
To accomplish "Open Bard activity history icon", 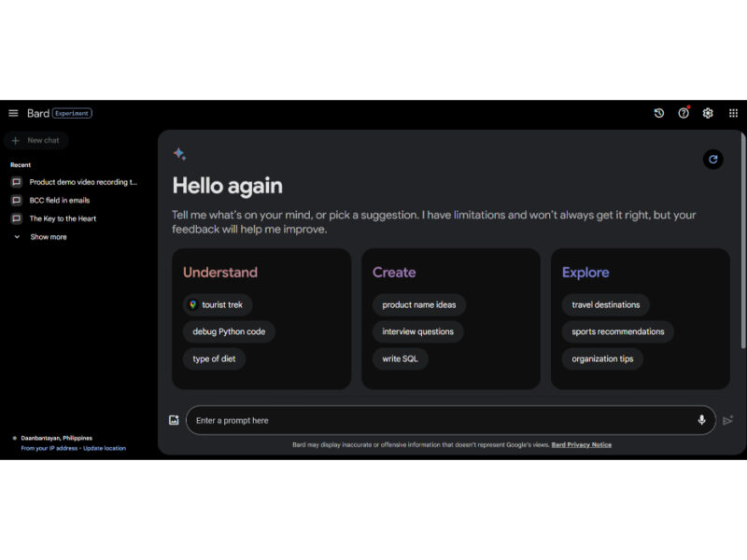I will pos(658,113).
